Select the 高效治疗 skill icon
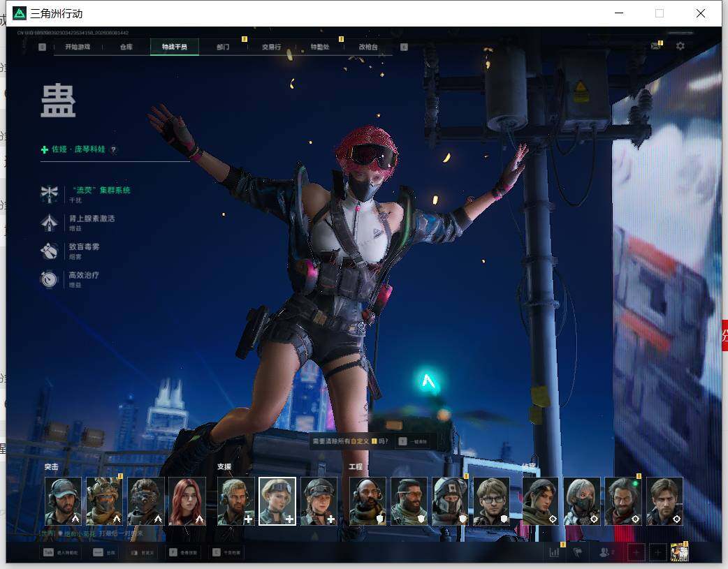This screenshot has height=569, width=728. pos(49,279)
